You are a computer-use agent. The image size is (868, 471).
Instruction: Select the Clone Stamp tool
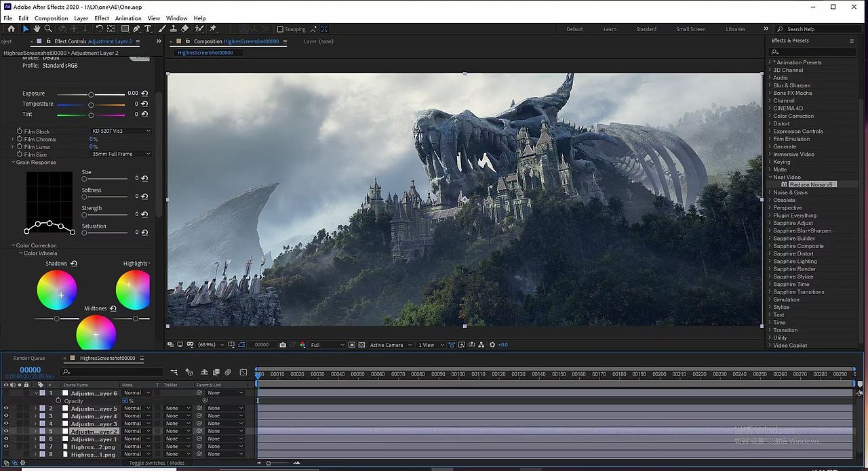(173, 29)
